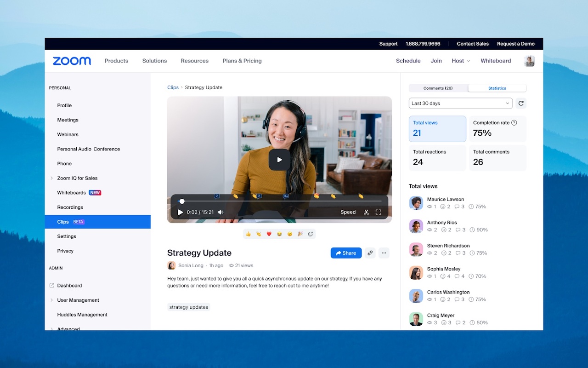The height and width of the screenshot is (368, 588).
Task: Open the Last 30 days dropdown
Action: tap(460, 103)
